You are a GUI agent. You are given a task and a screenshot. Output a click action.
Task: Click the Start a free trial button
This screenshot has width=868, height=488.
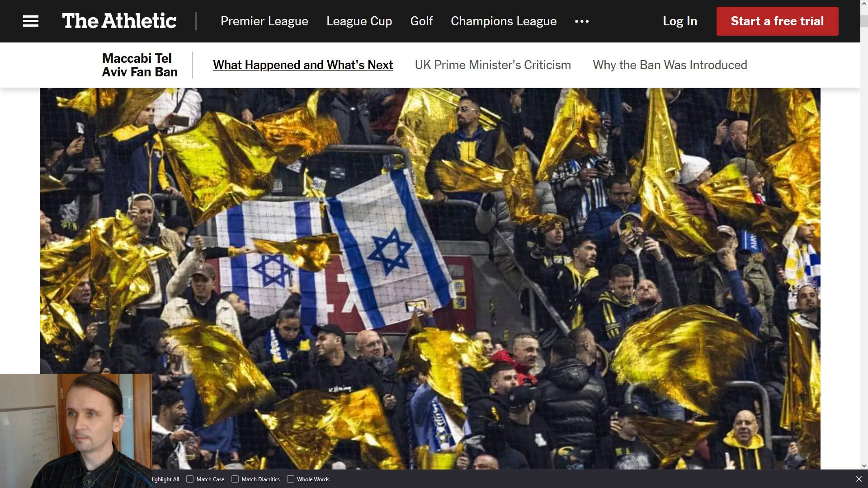778,21
